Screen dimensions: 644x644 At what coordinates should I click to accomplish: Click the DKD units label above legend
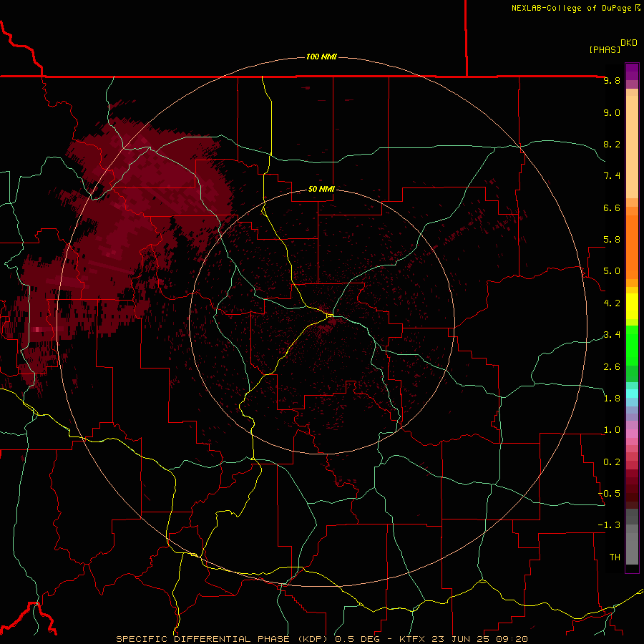[x=629, y=43]
